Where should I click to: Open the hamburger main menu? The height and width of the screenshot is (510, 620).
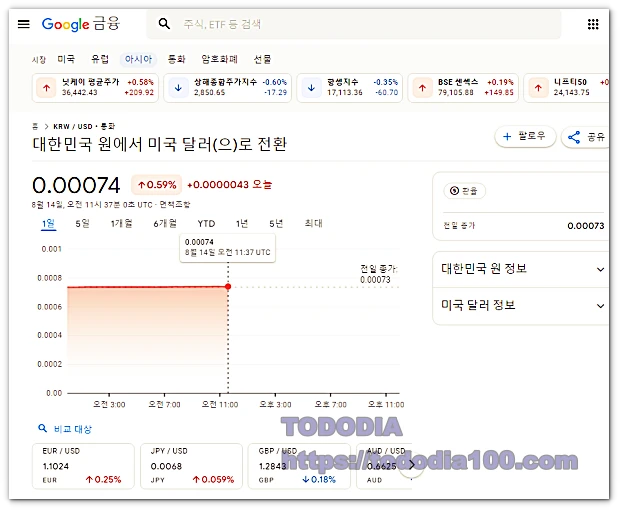(24, 25)
